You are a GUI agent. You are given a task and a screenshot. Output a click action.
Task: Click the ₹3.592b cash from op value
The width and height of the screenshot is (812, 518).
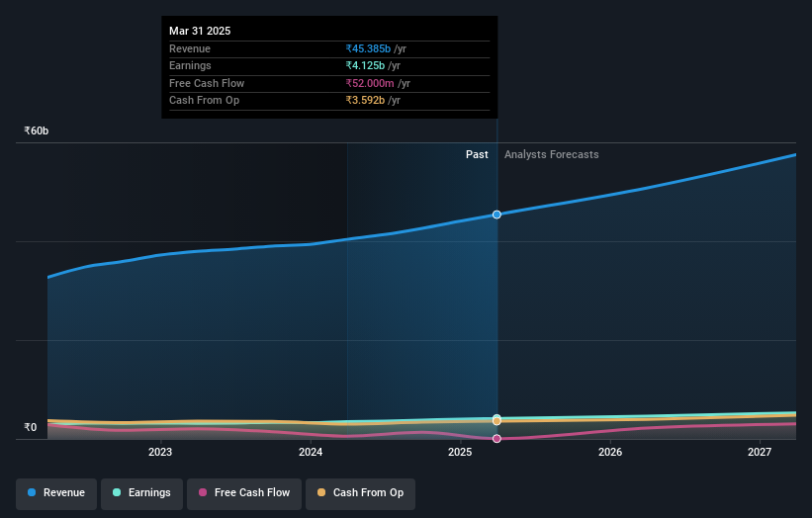click(365, 101)
